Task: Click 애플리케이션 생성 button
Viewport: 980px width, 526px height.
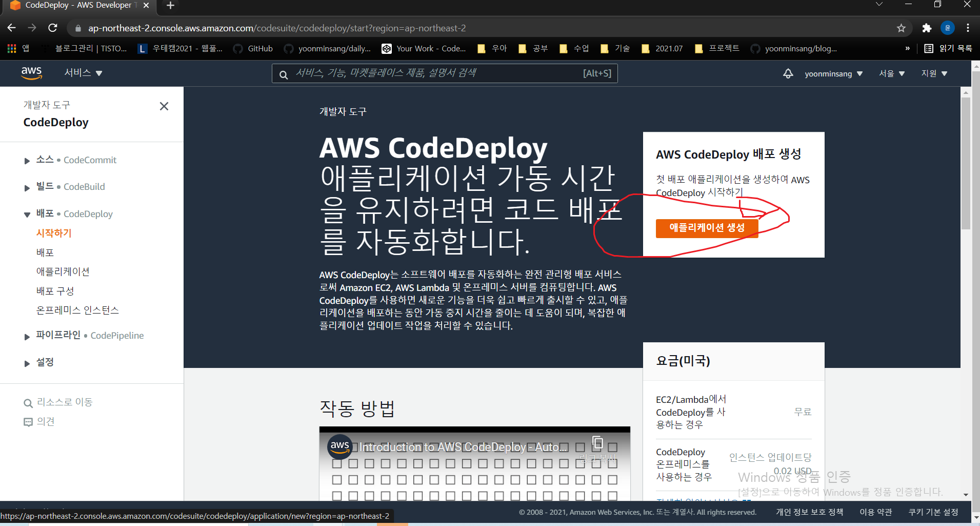Action: 707,228
